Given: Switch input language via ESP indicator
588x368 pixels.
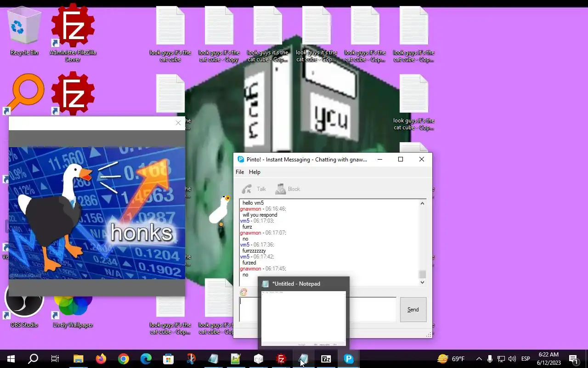Looking at the screenshot, I should click(x=526, y=359).
